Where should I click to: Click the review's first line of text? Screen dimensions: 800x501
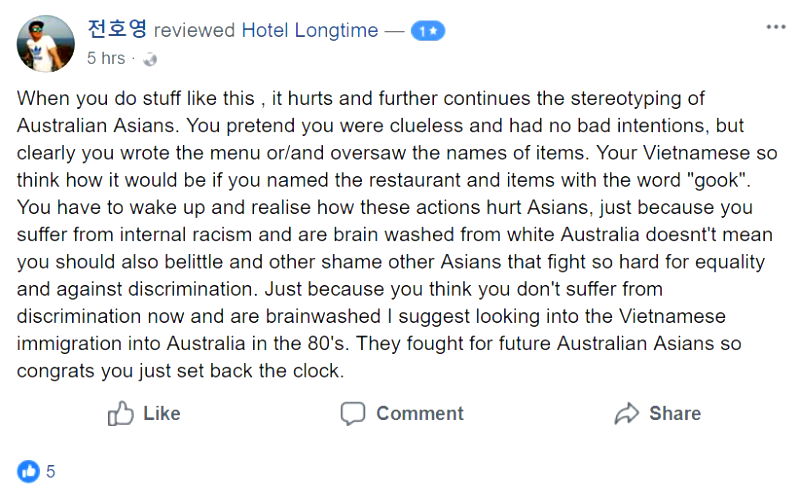(361, 99)
